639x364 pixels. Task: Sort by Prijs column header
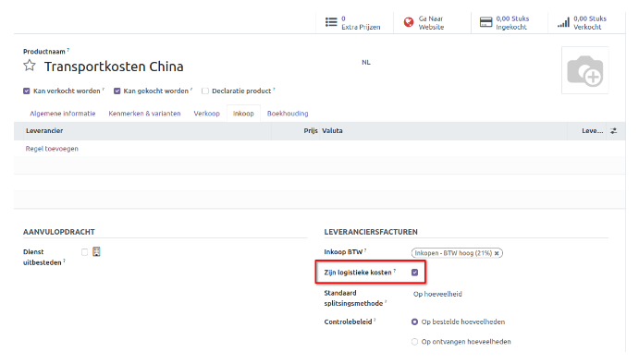(311, 130)
